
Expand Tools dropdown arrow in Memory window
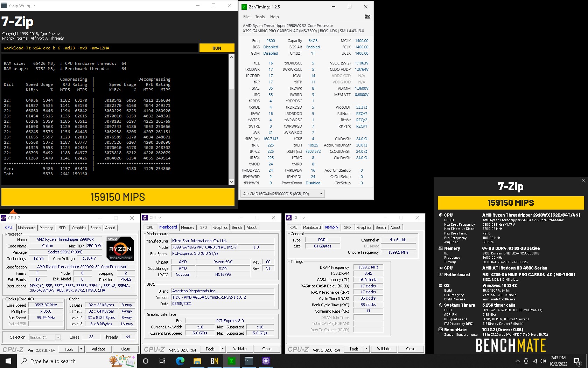(366, 349)
